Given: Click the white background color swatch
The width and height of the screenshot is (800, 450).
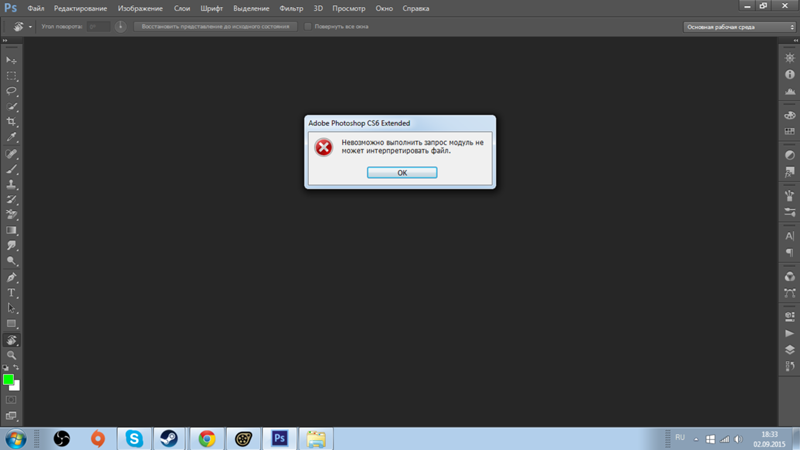Looking at the screenshot, I should tap(16, 387).
